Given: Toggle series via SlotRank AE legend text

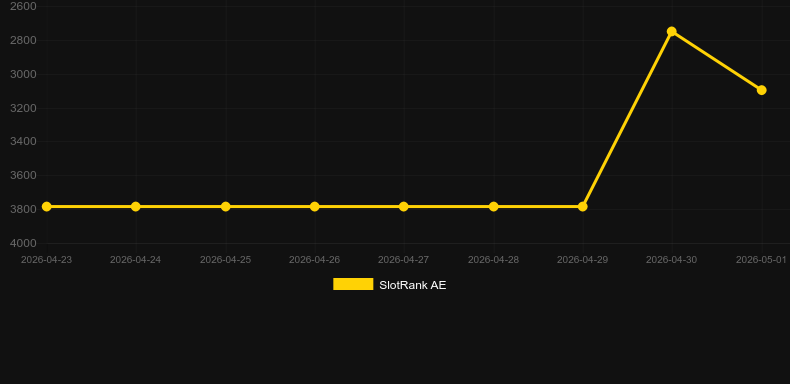Looking at the screenshot, I should click(x=413, y=285).
